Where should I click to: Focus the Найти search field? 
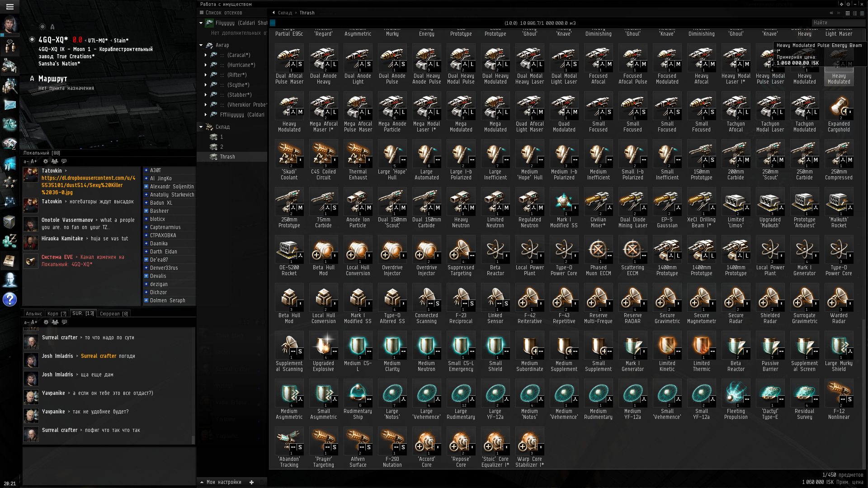click(x=838, y=23)
